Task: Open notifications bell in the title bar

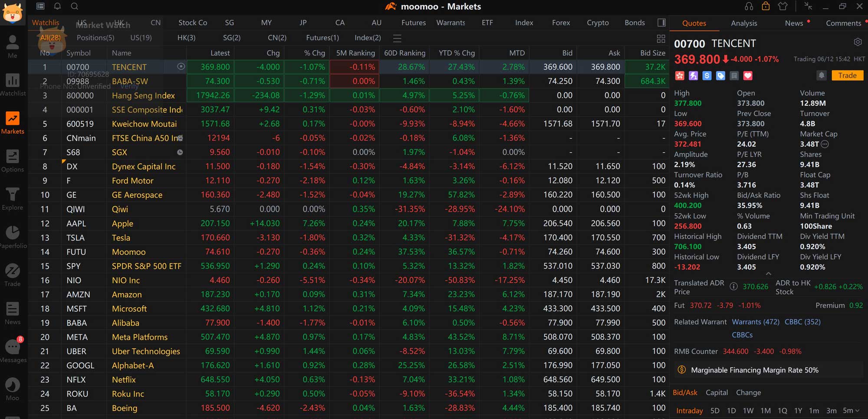Action: (57, 6)
